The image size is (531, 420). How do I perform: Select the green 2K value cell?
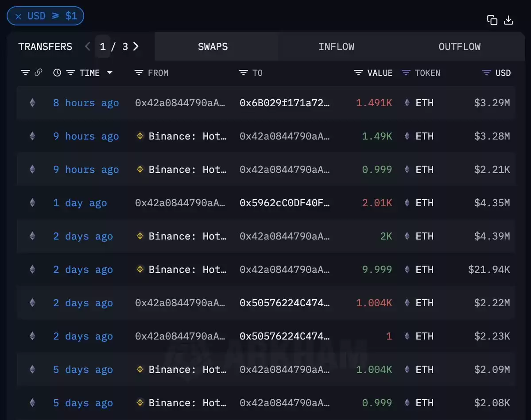pyautogui.click(x=386, y=236)
